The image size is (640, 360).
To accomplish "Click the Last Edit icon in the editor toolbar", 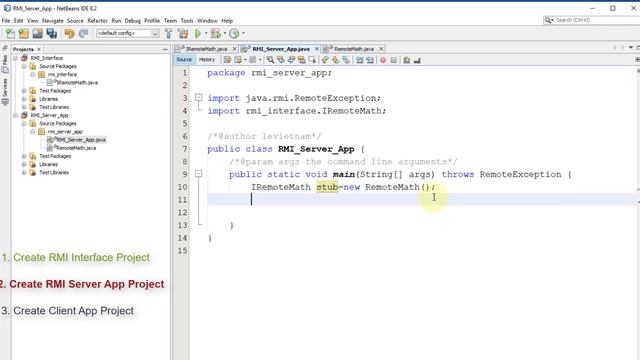I will tap(227, 60).
